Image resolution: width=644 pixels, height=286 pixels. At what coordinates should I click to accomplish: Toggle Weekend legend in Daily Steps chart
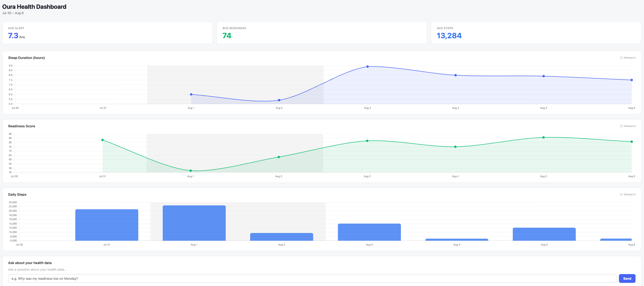(x=628, y=194)
